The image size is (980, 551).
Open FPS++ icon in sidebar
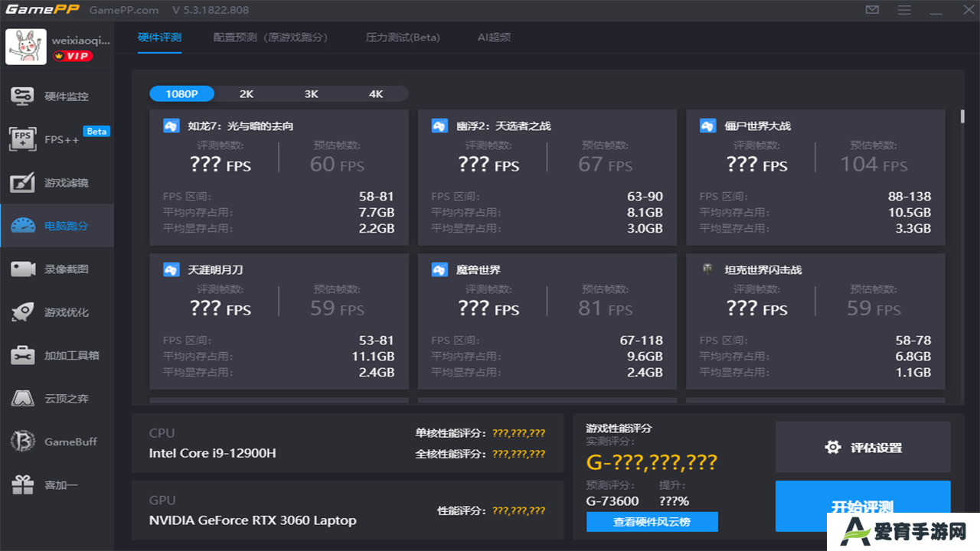click(x=22, y=139)
